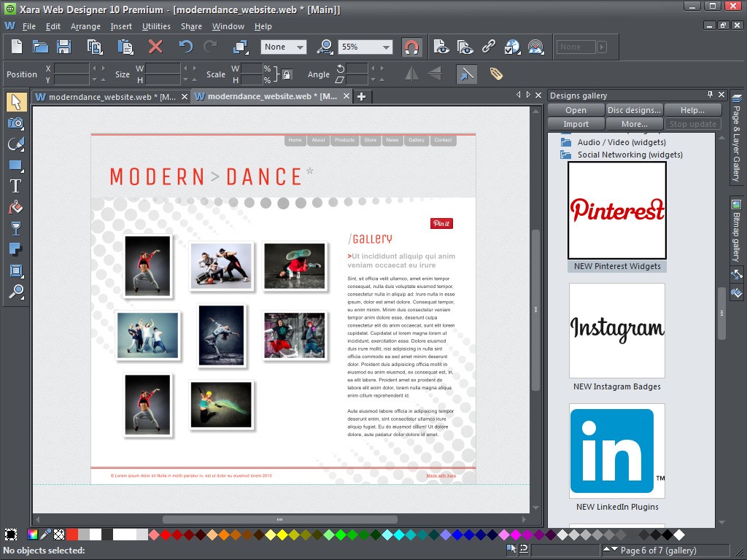747x560 pixels.
Task: Toggle the lock aspect ratio padlock
Action: pos(287,74)
